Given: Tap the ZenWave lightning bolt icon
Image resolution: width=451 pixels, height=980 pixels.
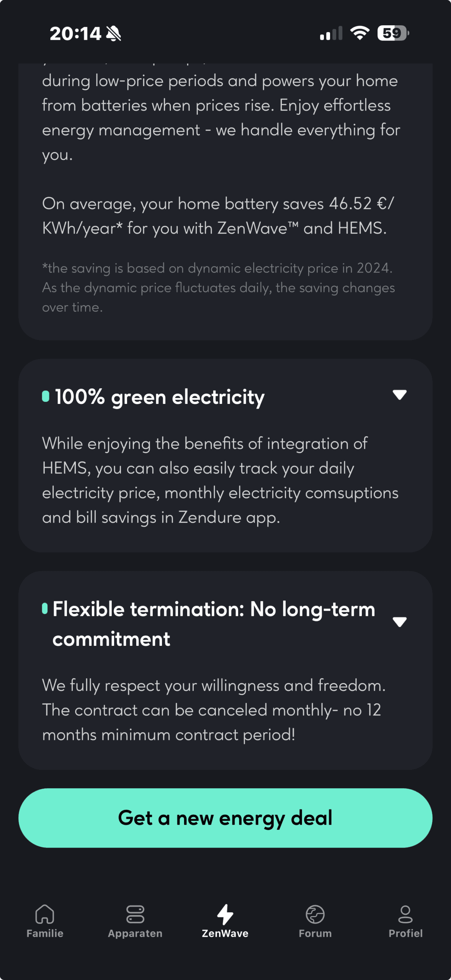Looking at the screenshot, I should (225, 914).
